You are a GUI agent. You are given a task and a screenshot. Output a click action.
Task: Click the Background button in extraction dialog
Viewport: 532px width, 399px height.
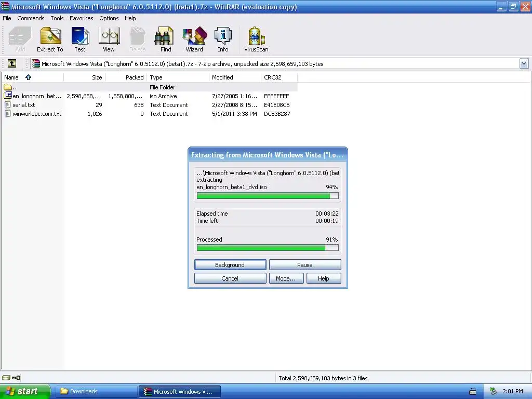point(230,265)
